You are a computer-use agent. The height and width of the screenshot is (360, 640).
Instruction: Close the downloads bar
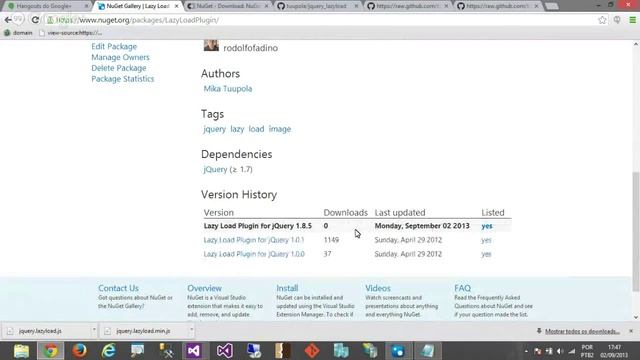click(631, 331)
